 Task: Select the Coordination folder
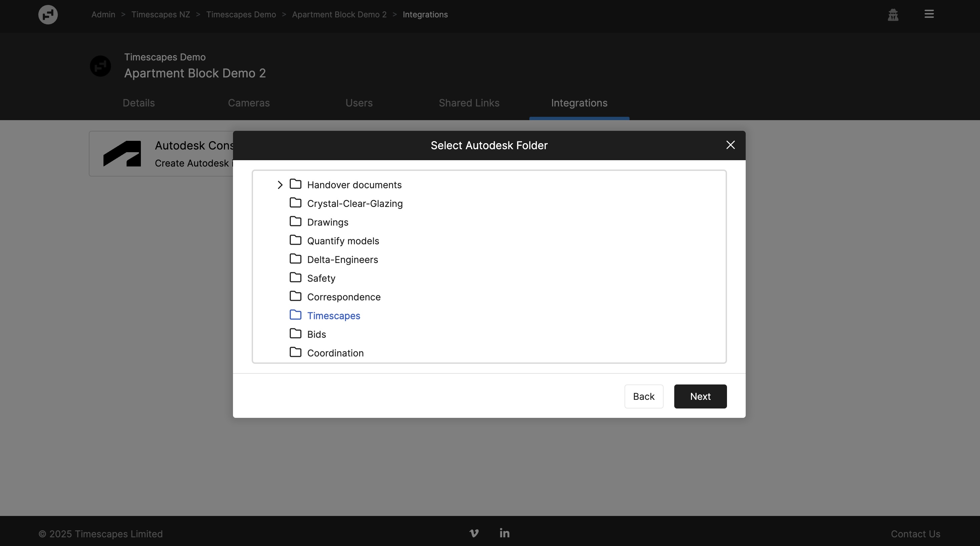click(x=335, y=353)
